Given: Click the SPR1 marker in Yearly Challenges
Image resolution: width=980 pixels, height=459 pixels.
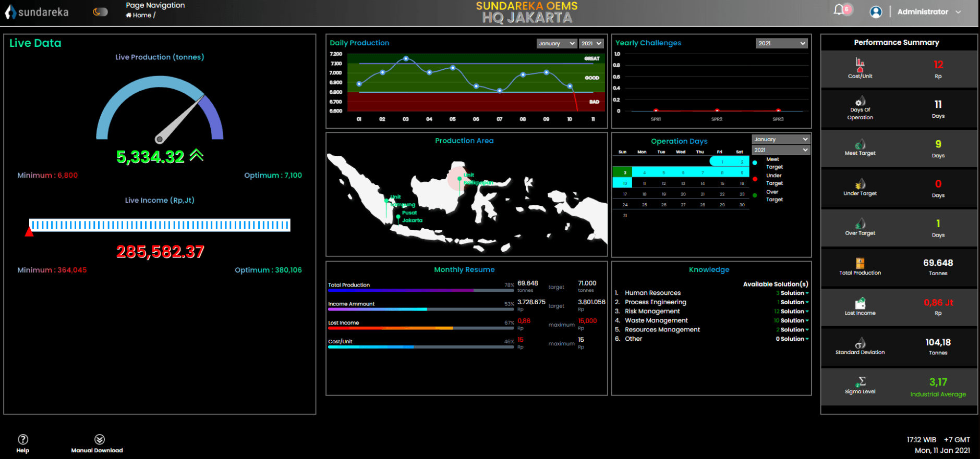Looking at the screenshot, I should (656, 110).
